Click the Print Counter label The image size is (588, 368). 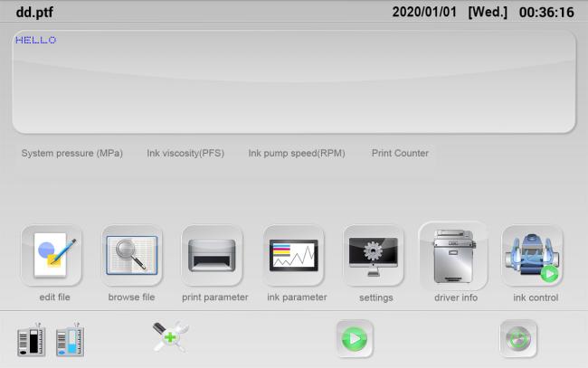(x=400, y=153)
